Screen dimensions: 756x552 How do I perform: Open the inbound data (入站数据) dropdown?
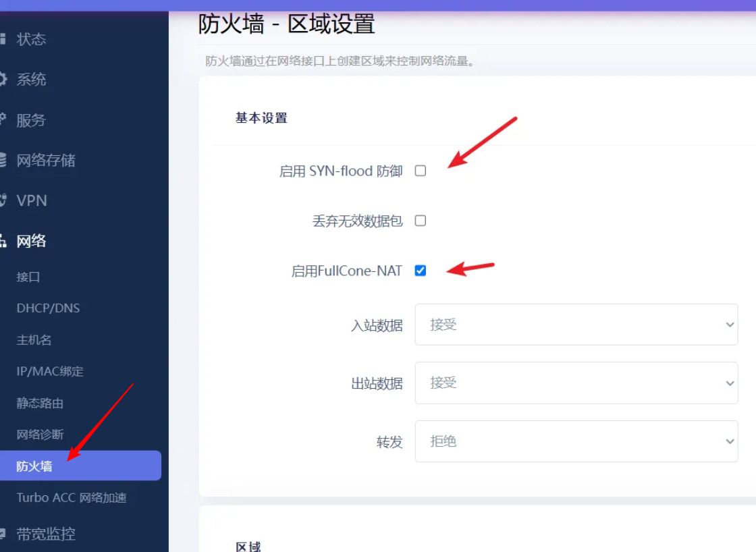pyautogui.click(x=576, y=325)
